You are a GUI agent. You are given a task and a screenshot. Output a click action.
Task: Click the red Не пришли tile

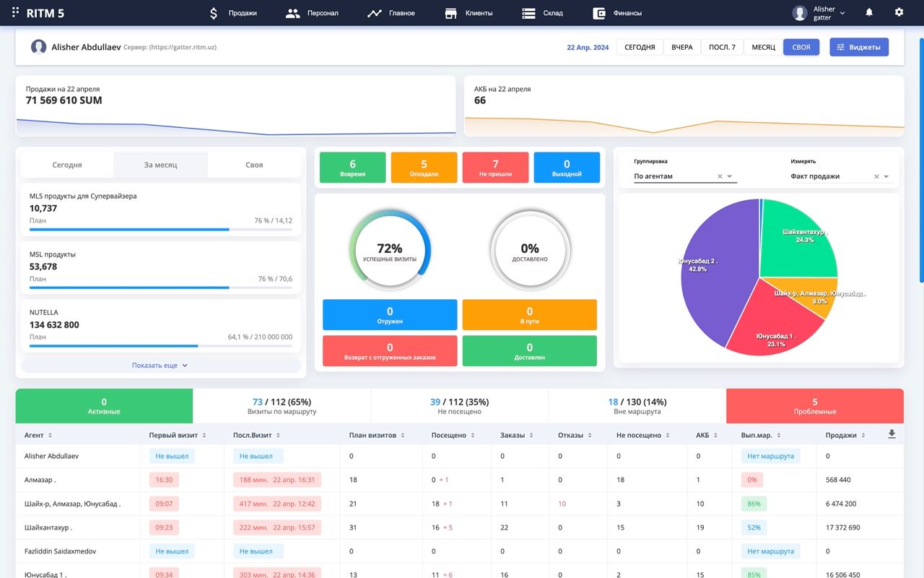tap(495, 168)
